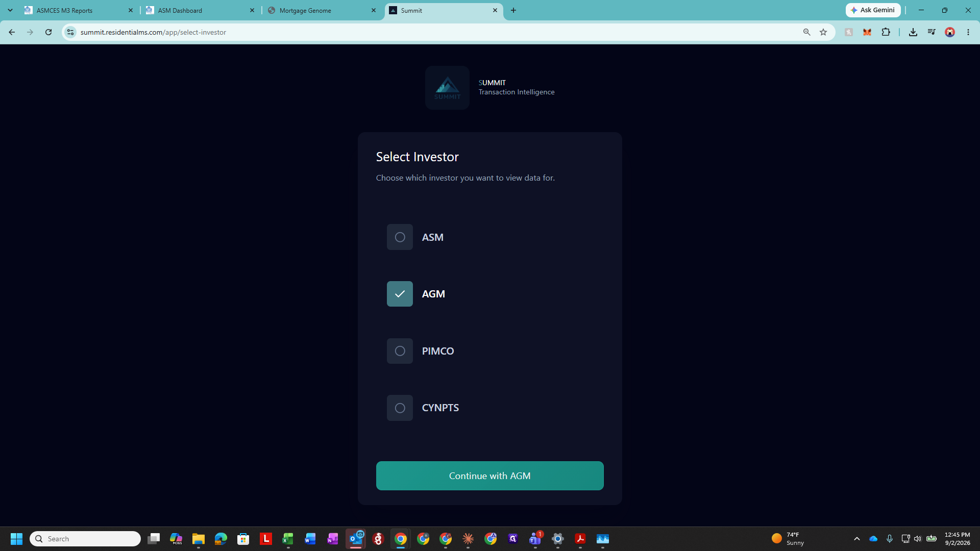The width and height of the screenshot is (980, 551).
Task: Close the ASM Dashboard tab
Action: pos(252,10)
